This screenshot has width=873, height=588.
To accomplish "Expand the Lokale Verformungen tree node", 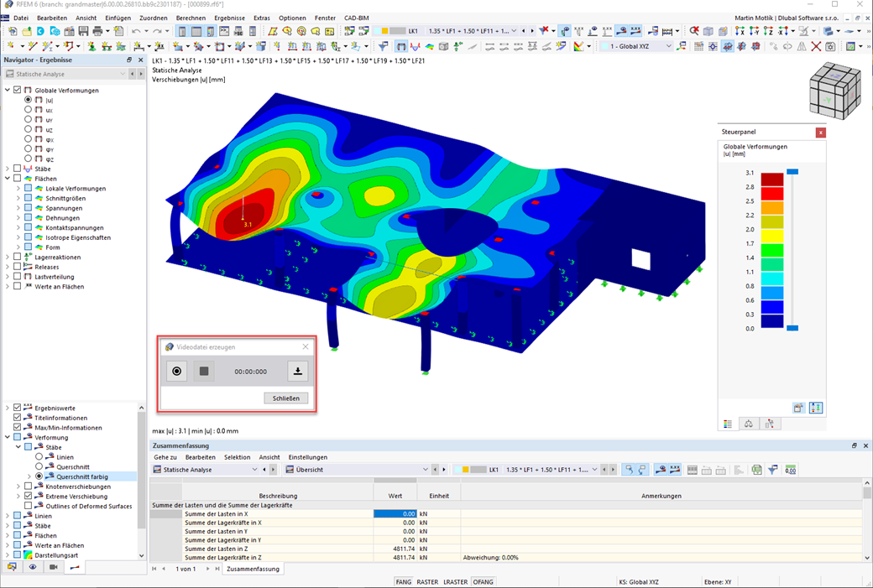I will pos(18,189).
